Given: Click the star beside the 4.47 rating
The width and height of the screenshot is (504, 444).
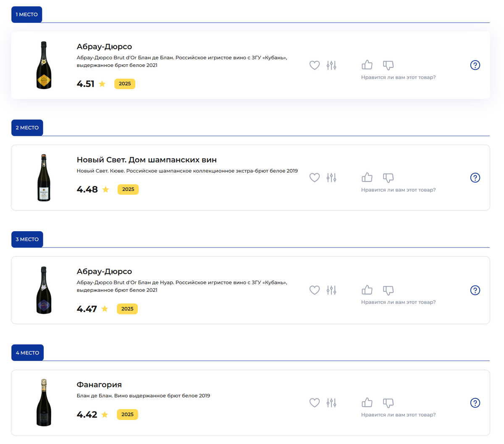Looking at the screenshot, I should point(105,309).
